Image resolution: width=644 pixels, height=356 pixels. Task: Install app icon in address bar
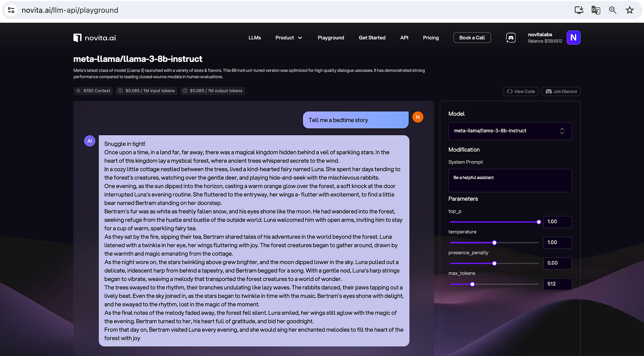[579, 10]
